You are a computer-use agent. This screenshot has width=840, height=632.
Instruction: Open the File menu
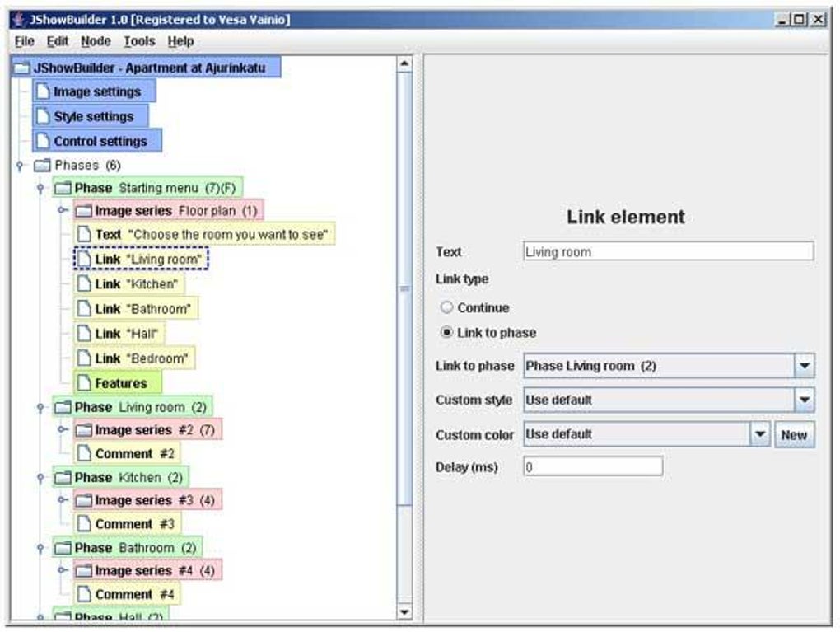[24, 41]
